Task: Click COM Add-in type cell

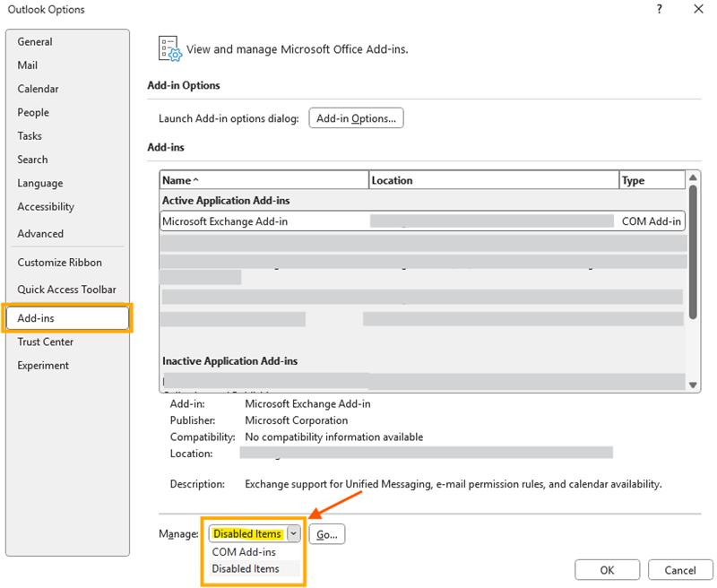Action: click(x=652, y=221)
